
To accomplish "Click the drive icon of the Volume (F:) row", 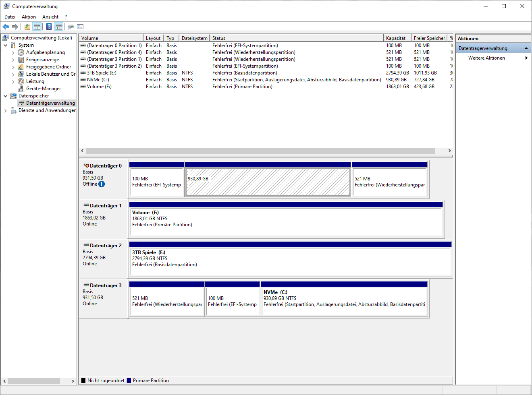I will coord(83,87).
